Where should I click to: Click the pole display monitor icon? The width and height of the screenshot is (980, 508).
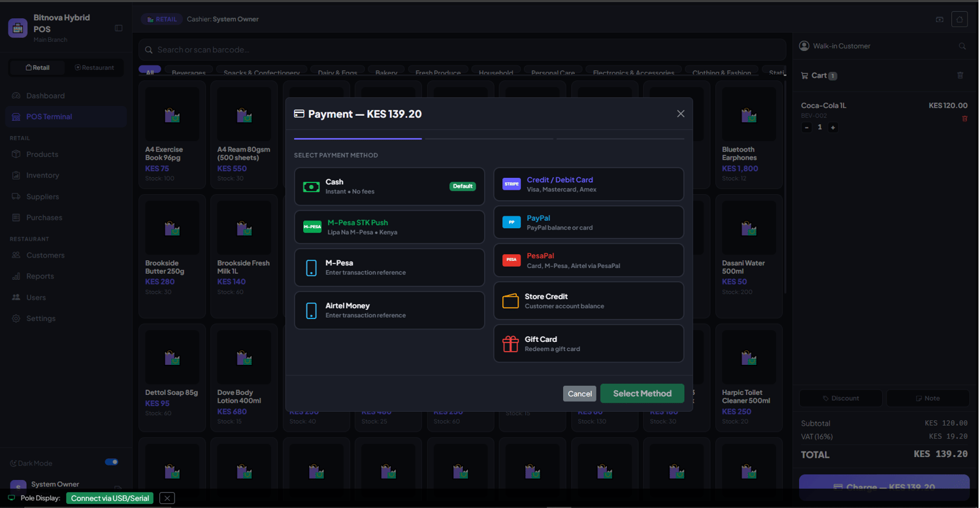click(11, 498)
